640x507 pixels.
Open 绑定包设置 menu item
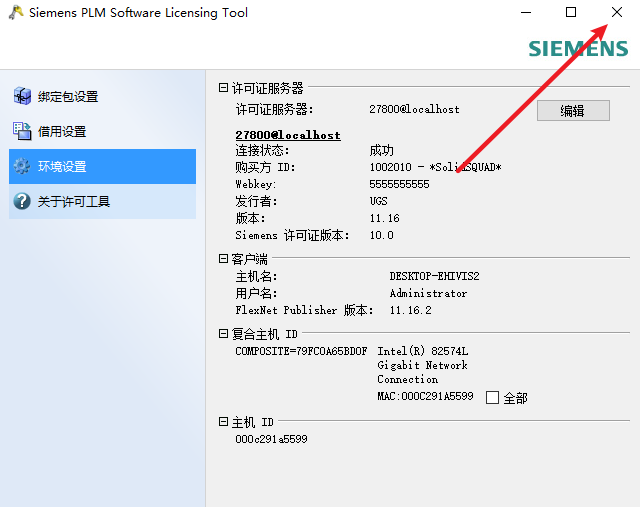click(x=102, y=96)
